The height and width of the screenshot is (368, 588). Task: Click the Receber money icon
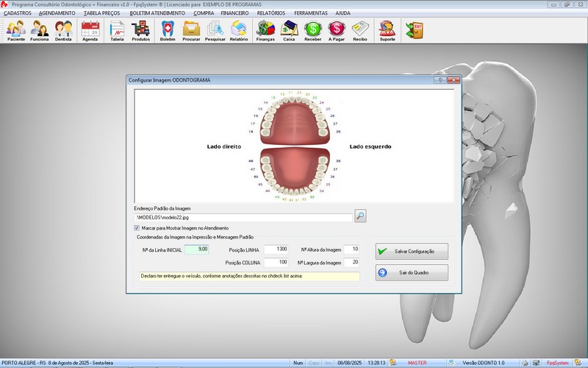(313, 30)
